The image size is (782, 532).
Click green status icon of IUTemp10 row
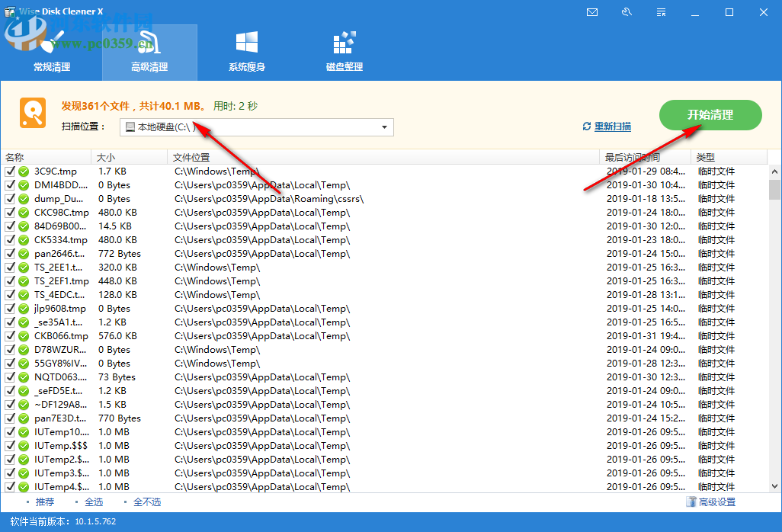click(x=24, y=432)
